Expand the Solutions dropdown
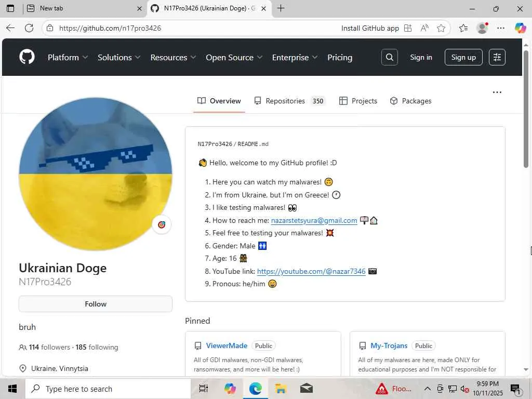Viewport: 532px width, 399px height. pyautogui.click(x=119, y=57)
